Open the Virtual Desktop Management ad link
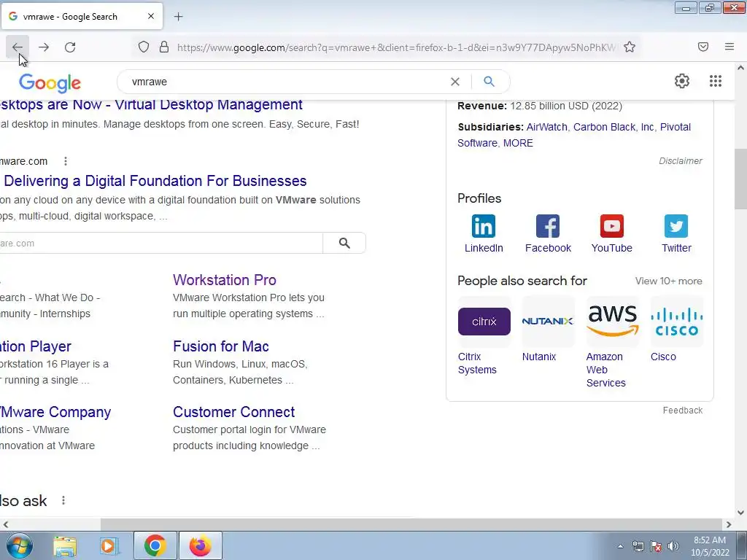This screenshot has width=747, height=560. [151, 104]
